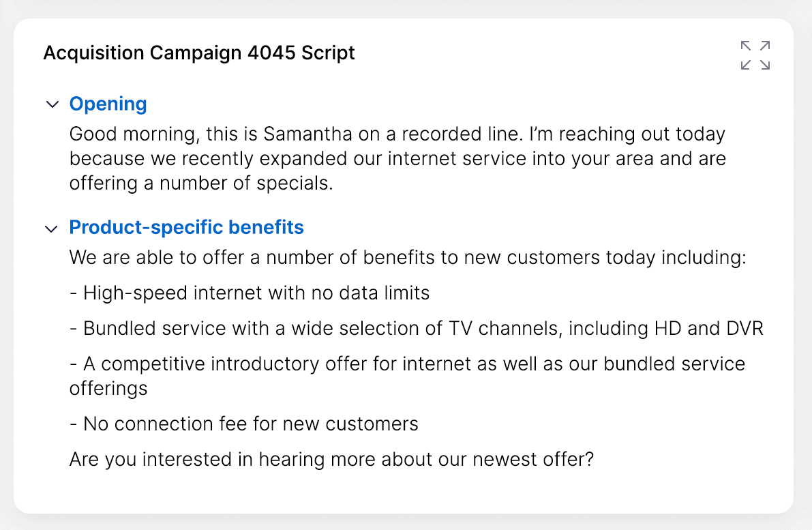Click the 'We are able to offer' sentence

coord(408,257)
